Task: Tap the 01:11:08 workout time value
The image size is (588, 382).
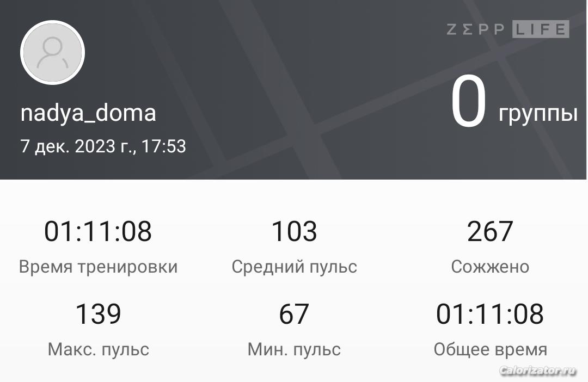Action: click(98, 231)
